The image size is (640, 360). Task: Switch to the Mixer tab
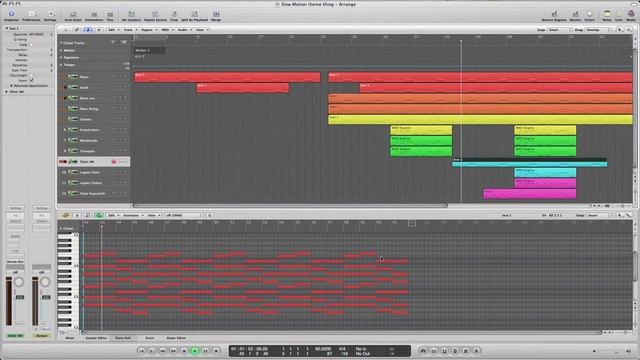[x=70, y=338]
